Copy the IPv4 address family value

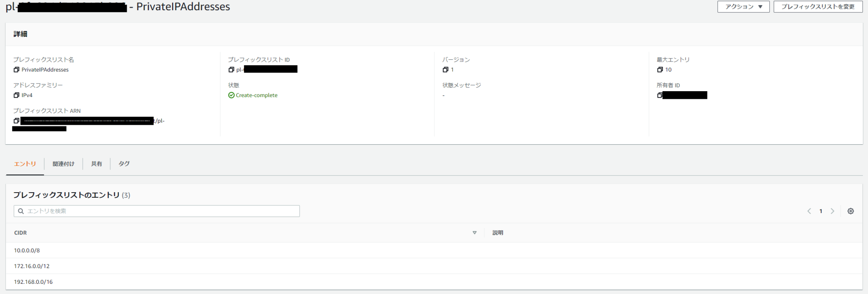(x=17, y=95)
